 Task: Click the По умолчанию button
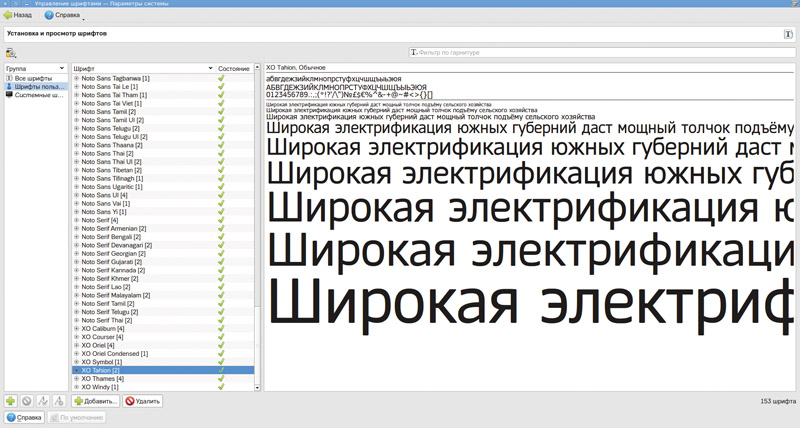[77, 417]
